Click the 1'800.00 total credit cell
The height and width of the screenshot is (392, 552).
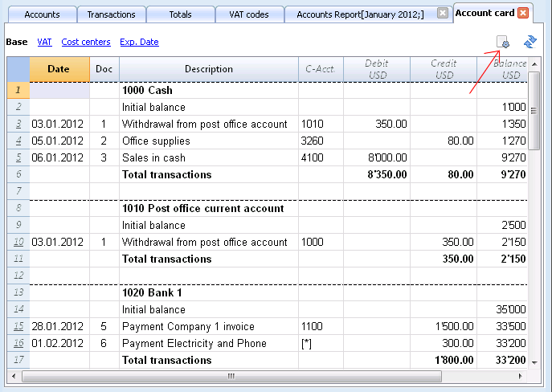[444, 361]
